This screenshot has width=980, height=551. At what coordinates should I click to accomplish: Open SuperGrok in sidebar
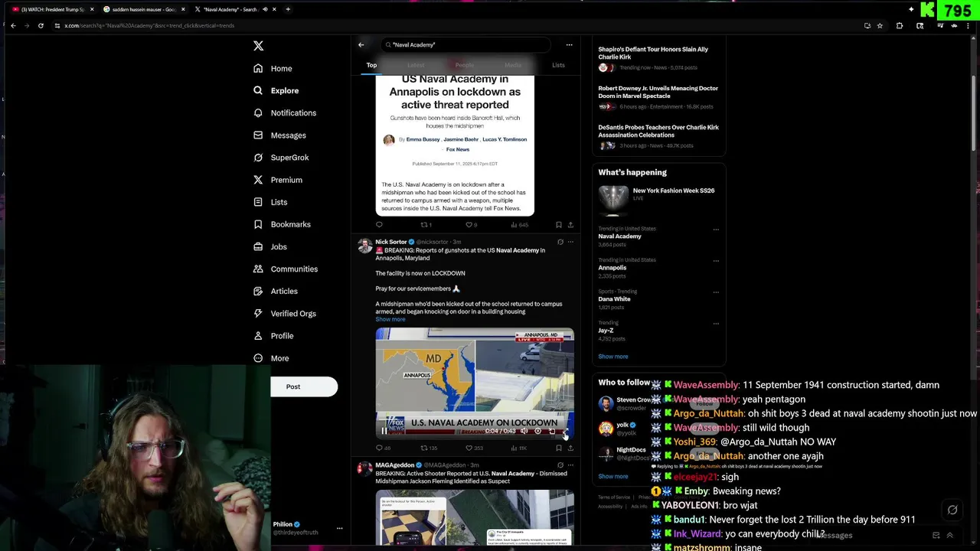pos(282,158)
